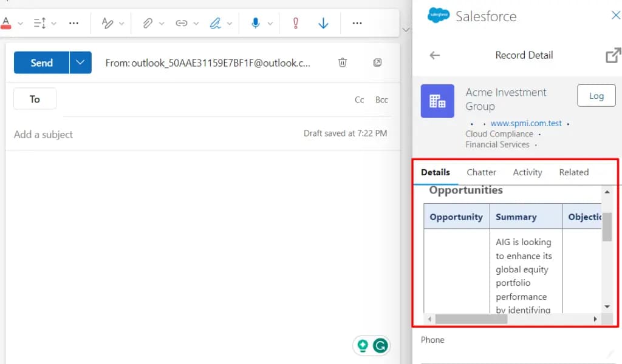Viewport: 622px width, 364px height.
Task: Click the dictate microphone icon
Action: (256, 23)
